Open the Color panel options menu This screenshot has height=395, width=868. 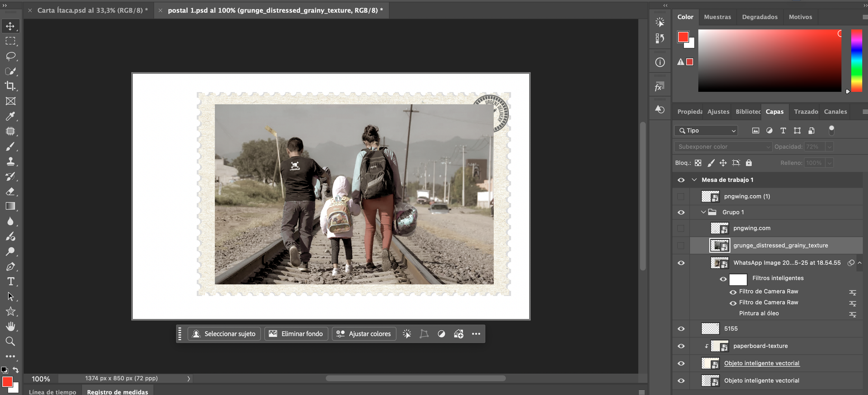pyautogui.click(x=864, y=17)
